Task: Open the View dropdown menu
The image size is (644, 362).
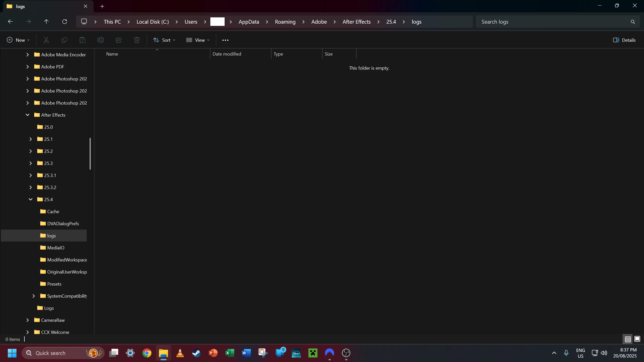Action: click(x=198, y=40)
